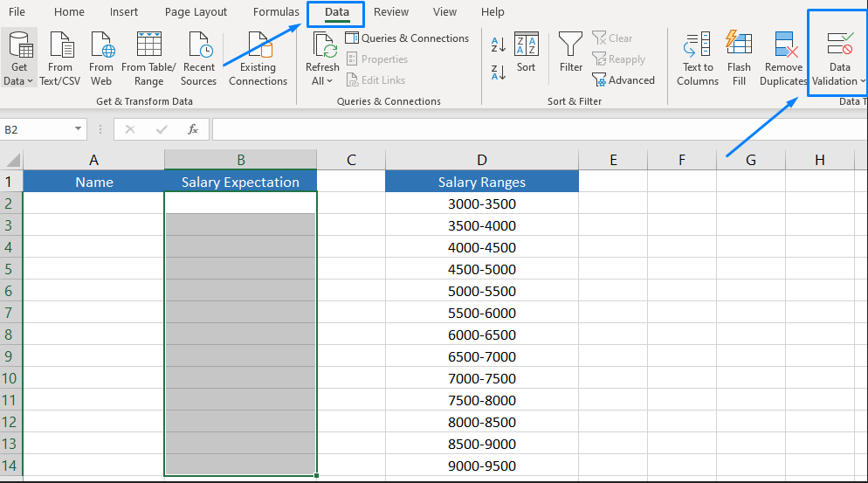Screen dimensions: 868x483
Task: Reapply the filter
Action: coord(619,59)
